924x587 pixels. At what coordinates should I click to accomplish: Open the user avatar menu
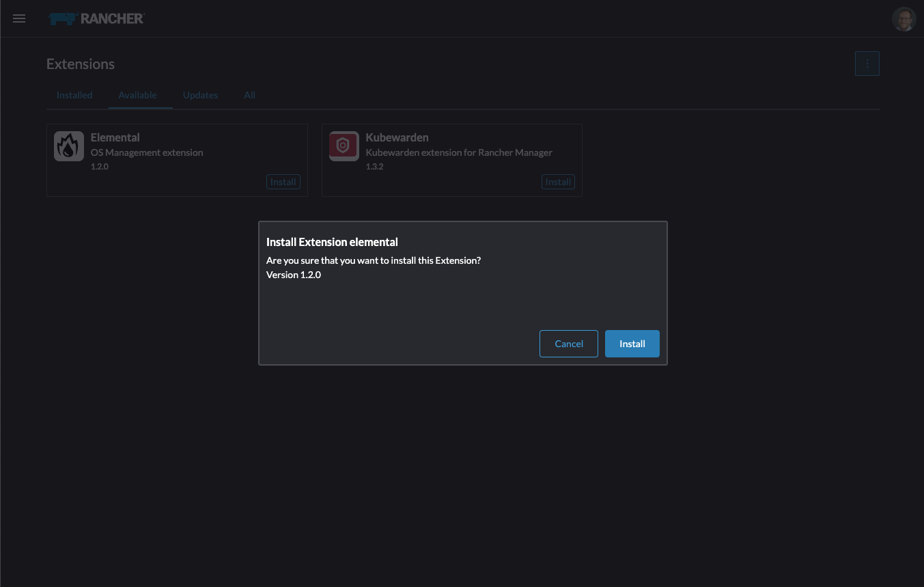904,19
